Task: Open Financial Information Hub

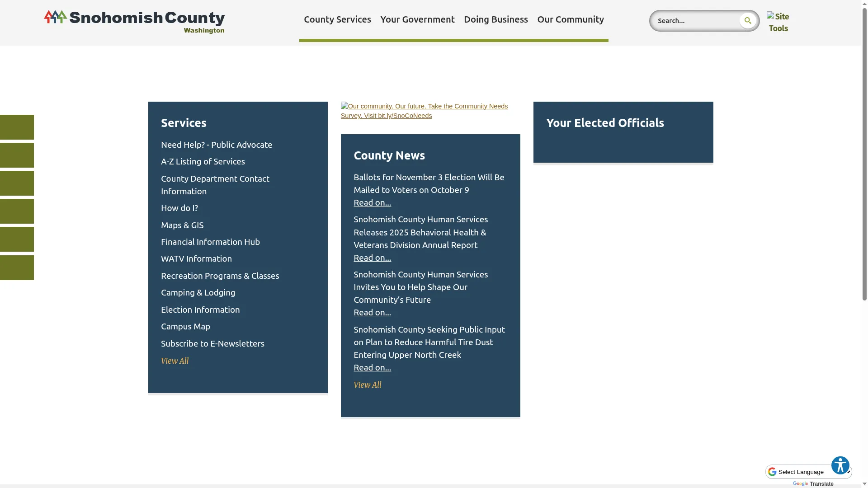Action: coord(210,242)
